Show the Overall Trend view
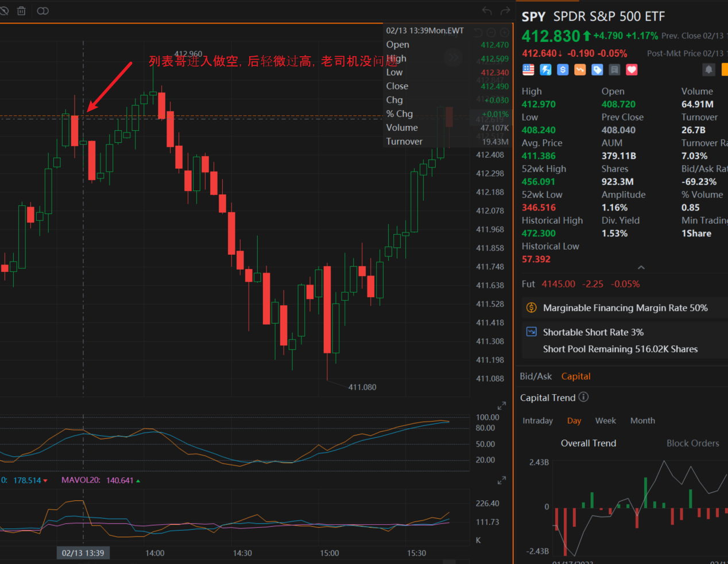This screenshot has height=564, width=728. point(588,443)
